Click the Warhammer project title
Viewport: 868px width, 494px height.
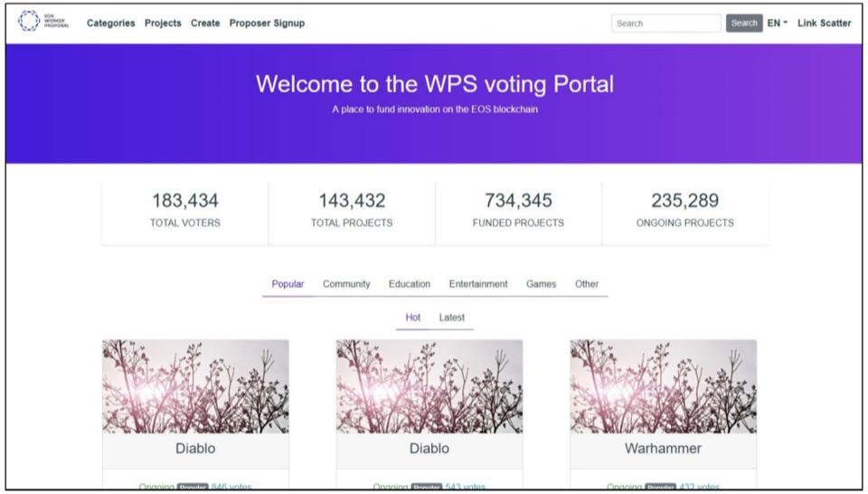[663, 449]
